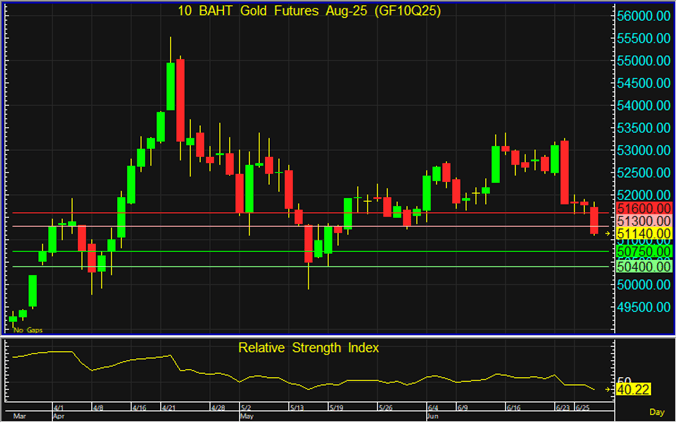Click the May month label on axis
Screen dimensions: 677x423
point(245,417)
